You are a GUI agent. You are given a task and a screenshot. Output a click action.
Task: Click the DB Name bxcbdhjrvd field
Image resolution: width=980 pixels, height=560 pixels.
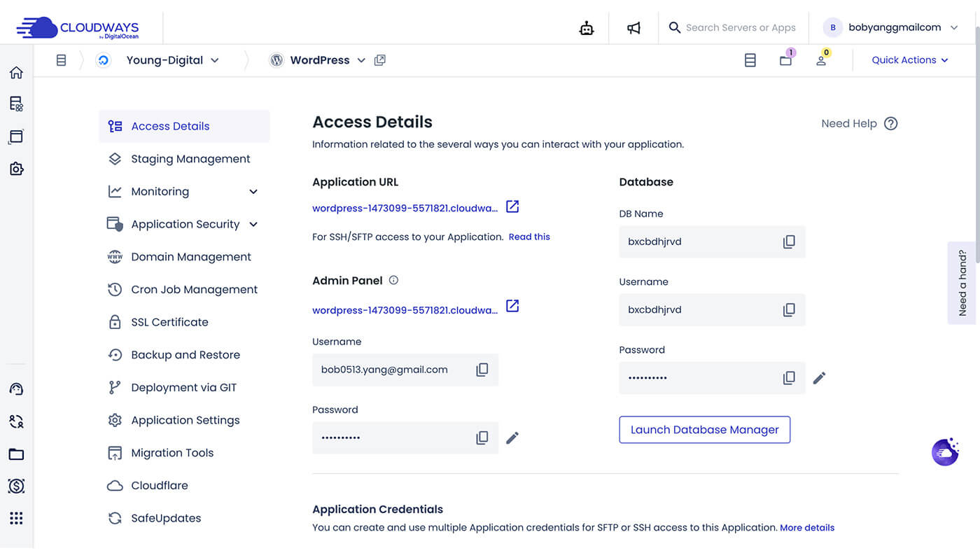712,241
